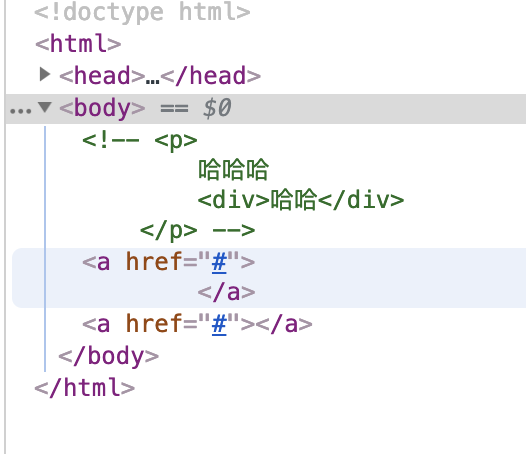This screenshot has width=526, height=454.
Task: Click the 哈哈哈 comment text
Action: 233,169
